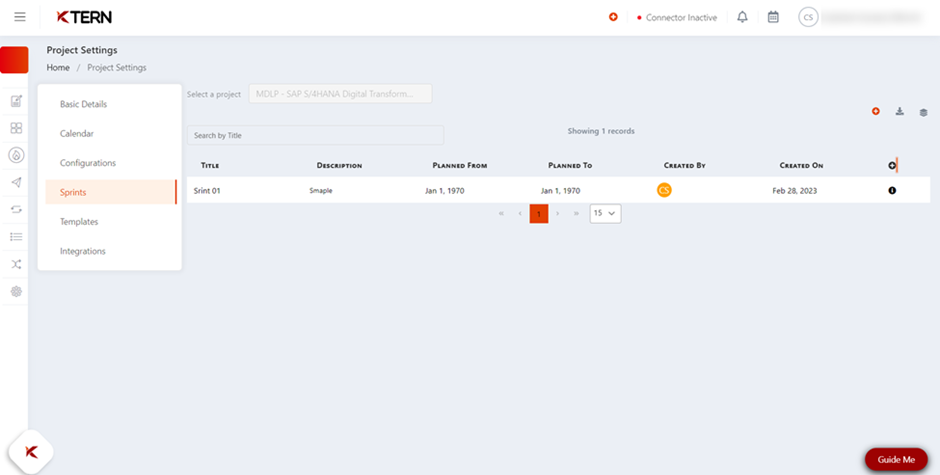Open the circled flame icon in sidebar

tap(16, 155)
